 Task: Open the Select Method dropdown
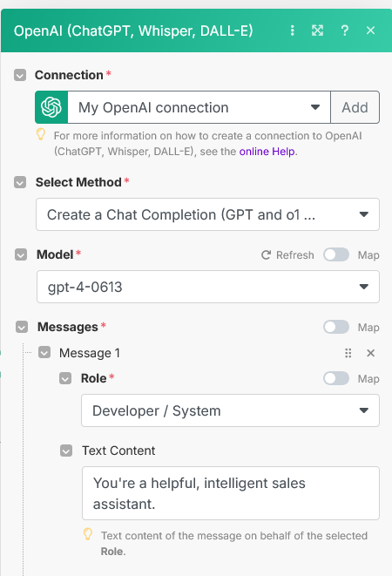tap(207, 214)
